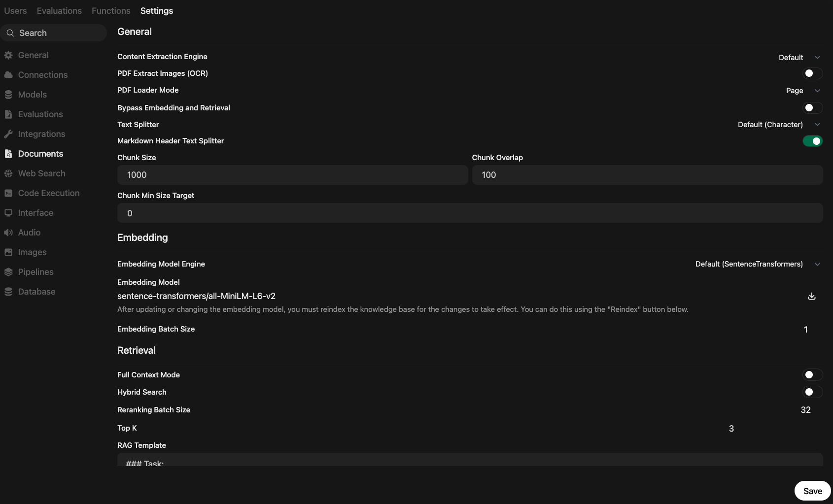The height and width of the screenshot is (504, 833).
Task: Click the download icon beside the embedding model
Action: (812, 296)
